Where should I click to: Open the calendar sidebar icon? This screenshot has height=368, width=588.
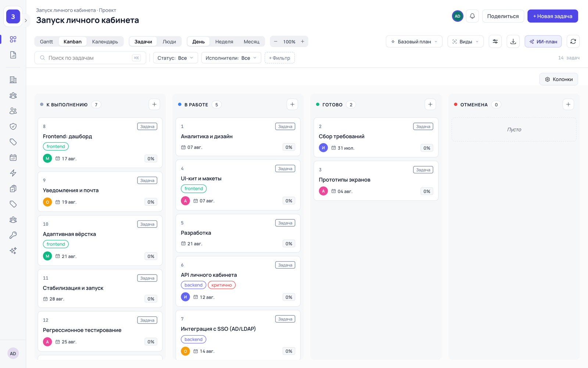13,158
